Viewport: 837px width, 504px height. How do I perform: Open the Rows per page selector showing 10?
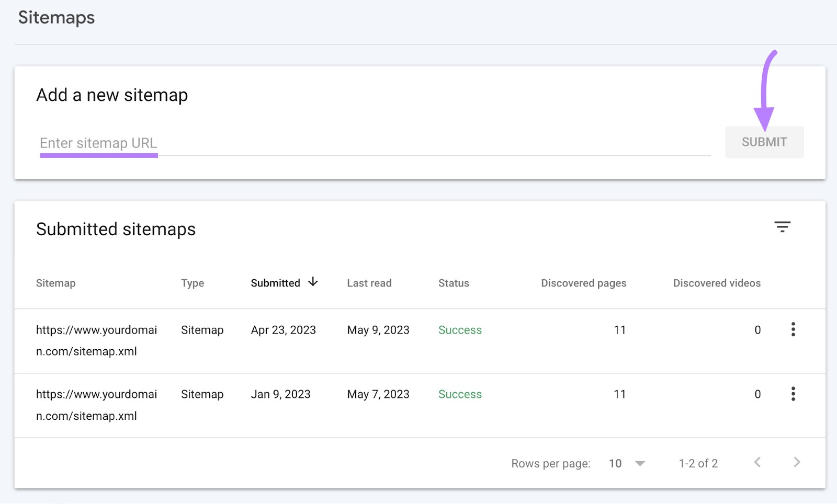pyautogui.click(x=615, y=463)
